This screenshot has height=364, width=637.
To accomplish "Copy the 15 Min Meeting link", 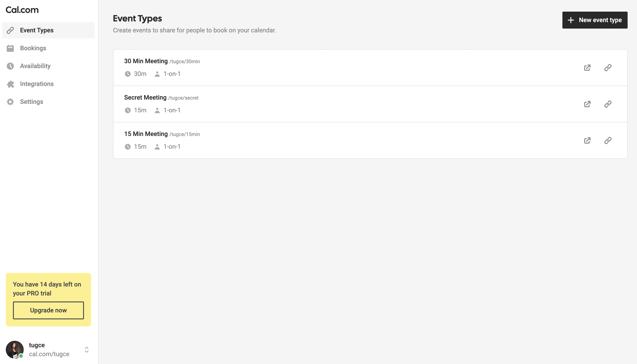I will (x=608, y=140).
